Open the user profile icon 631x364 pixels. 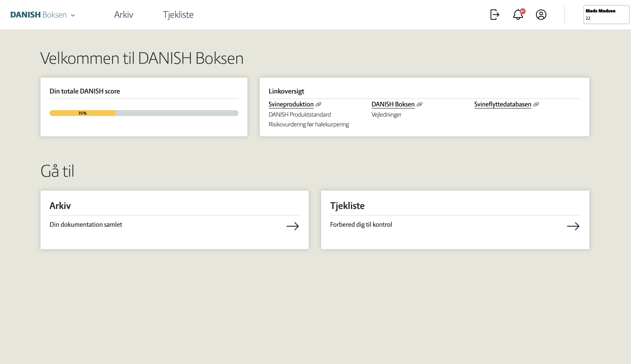coord(541,15)
